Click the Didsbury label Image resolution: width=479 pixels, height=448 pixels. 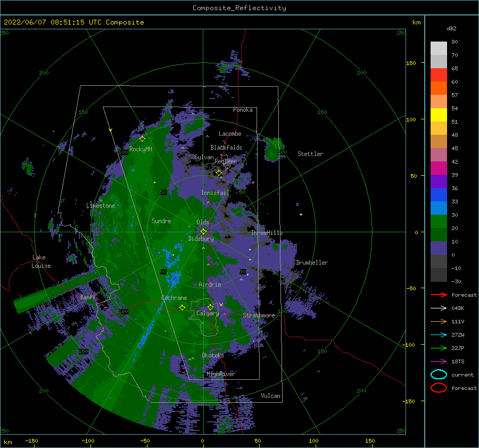[x=201, y=239]
